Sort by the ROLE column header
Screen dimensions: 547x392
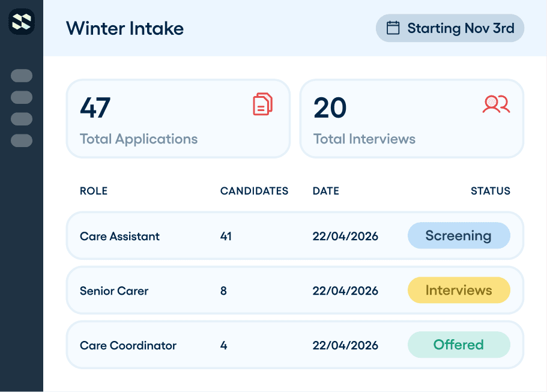(94, 191)
